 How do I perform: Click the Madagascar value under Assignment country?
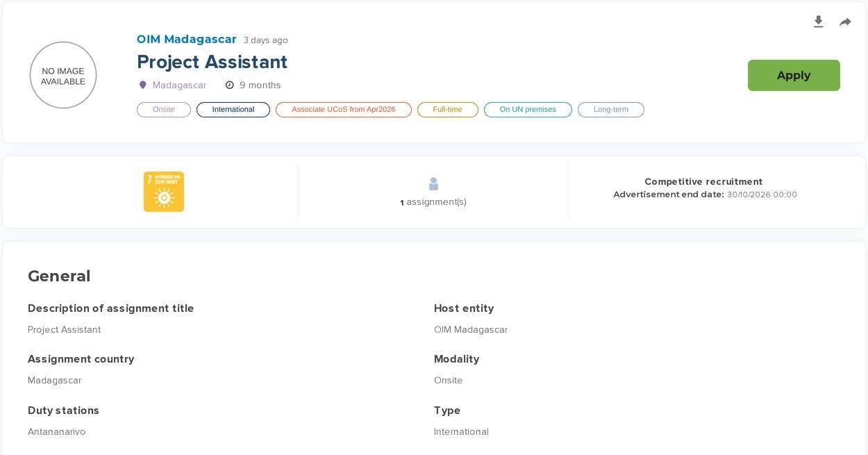55,381
